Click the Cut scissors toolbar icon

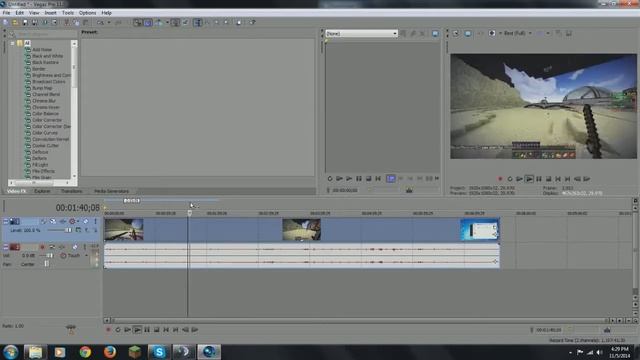(66, 22)
